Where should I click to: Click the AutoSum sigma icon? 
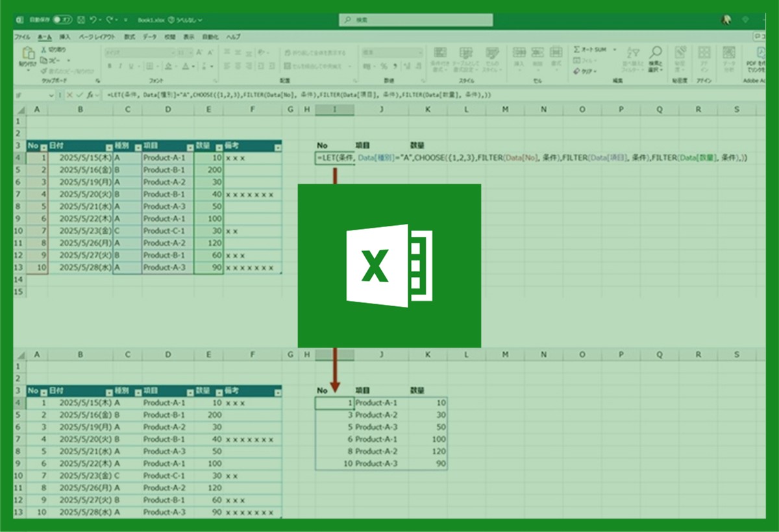(577, 49)
